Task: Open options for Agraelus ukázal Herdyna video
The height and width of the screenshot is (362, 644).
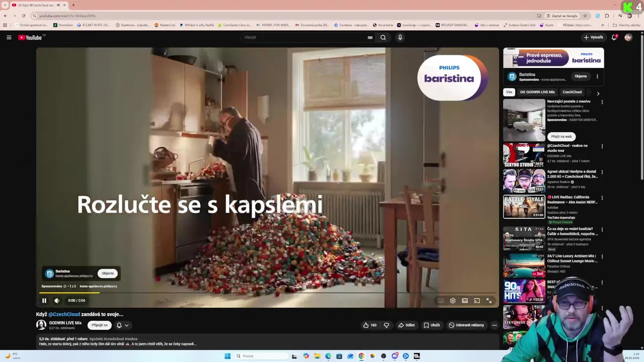Action: 602,172
